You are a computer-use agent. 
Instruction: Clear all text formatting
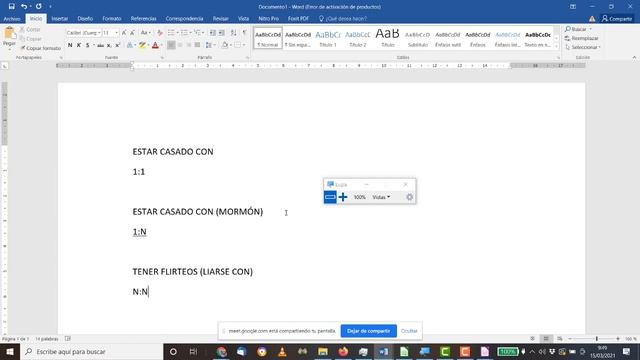tap(160, 33)
